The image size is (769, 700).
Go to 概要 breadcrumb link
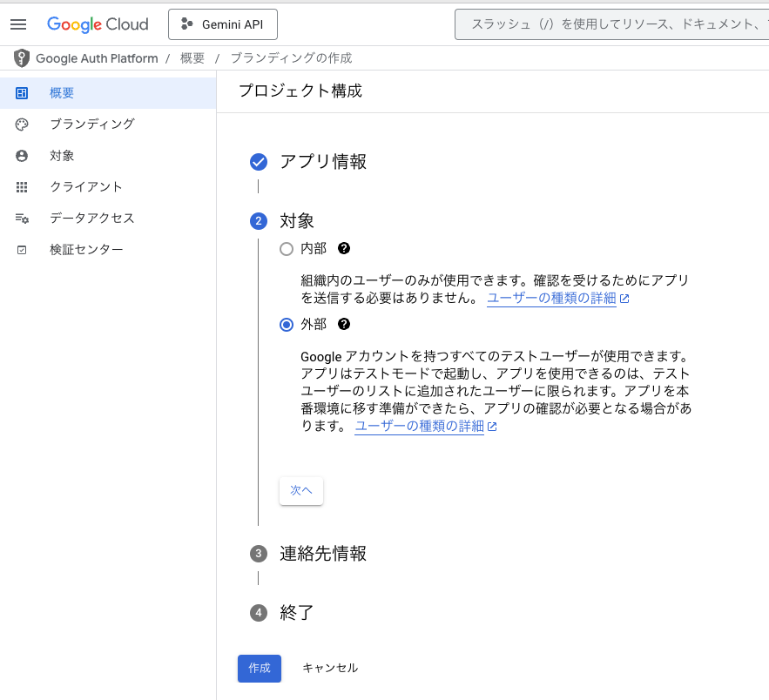(192, 58)
